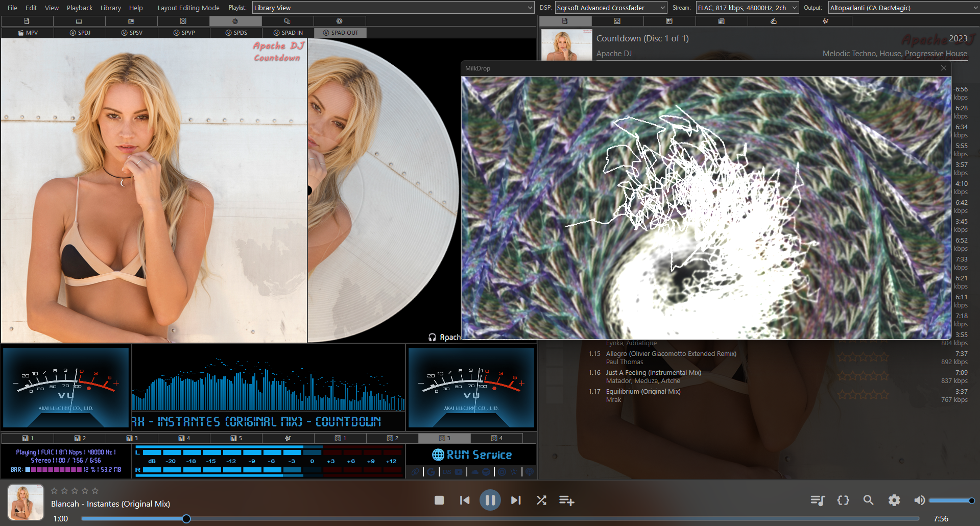Toggle Layout Editing Mode
980x526 pixels.
tap(188, 8)
